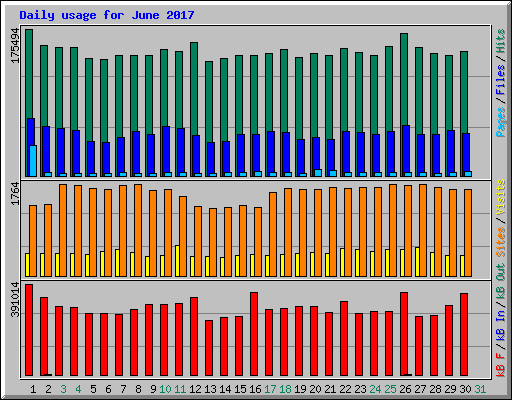Image resolution: width=512 pixels, height=400 pixels.
Task: Click day label 7 on the axis
Action: click(x=123, y=389)
